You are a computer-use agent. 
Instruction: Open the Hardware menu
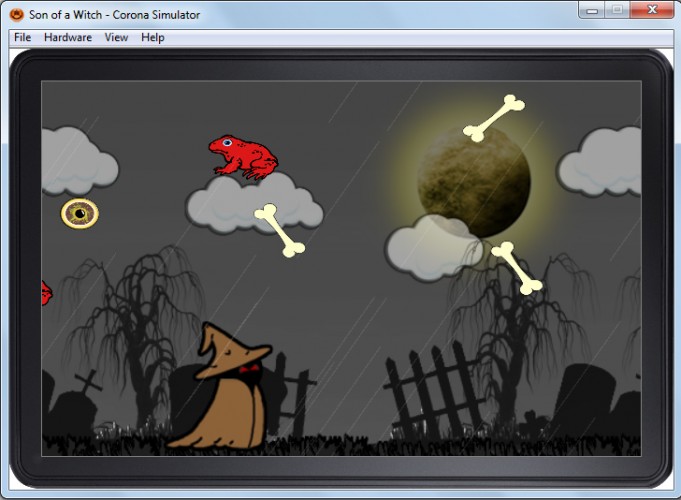68,37
